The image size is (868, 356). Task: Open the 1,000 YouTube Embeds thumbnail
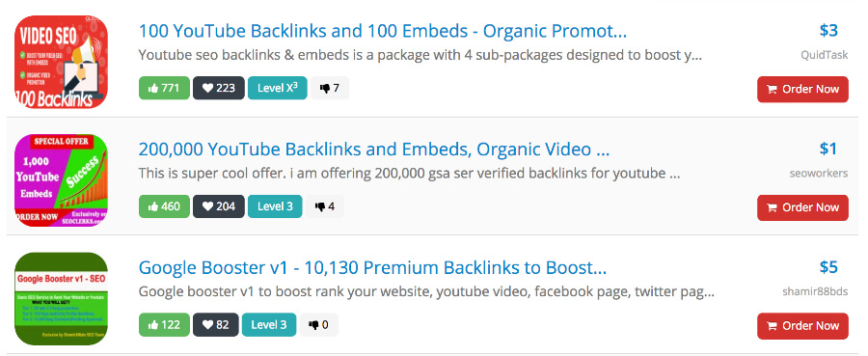click(61, 180)
